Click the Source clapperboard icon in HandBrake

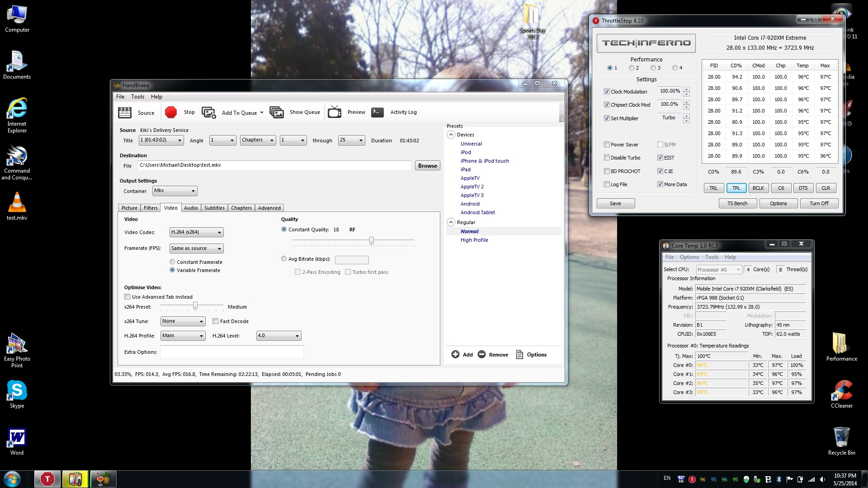pyautogui.click(x=125, y=113)
